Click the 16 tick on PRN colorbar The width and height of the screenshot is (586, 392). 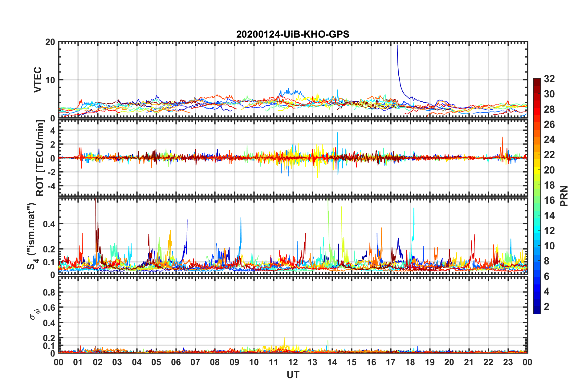549,200
